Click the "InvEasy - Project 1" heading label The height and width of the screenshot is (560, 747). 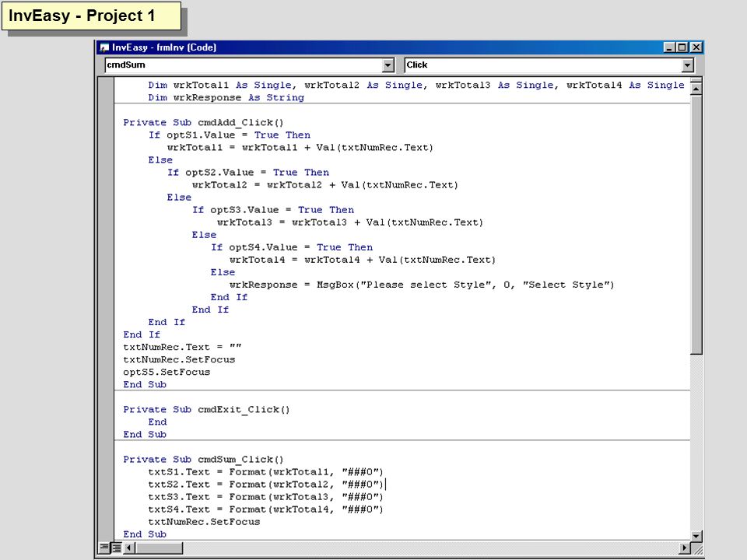[x=92, y=16]
